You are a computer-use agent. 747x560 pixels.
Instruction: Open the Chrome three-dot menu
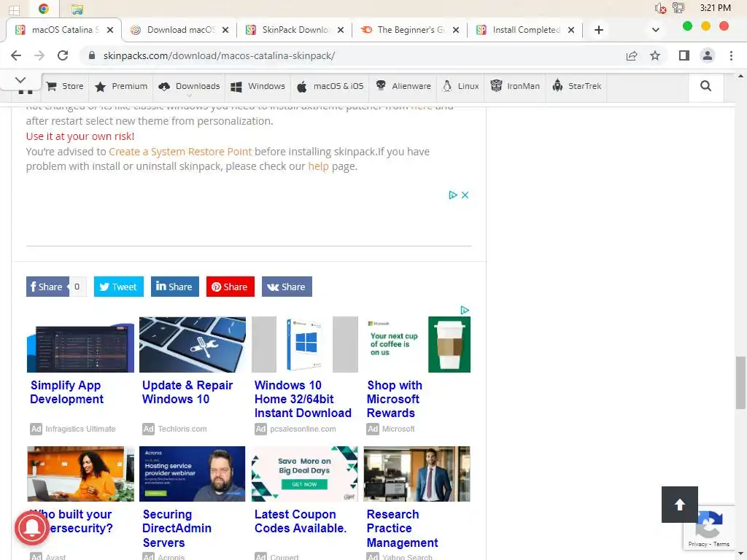731,55
